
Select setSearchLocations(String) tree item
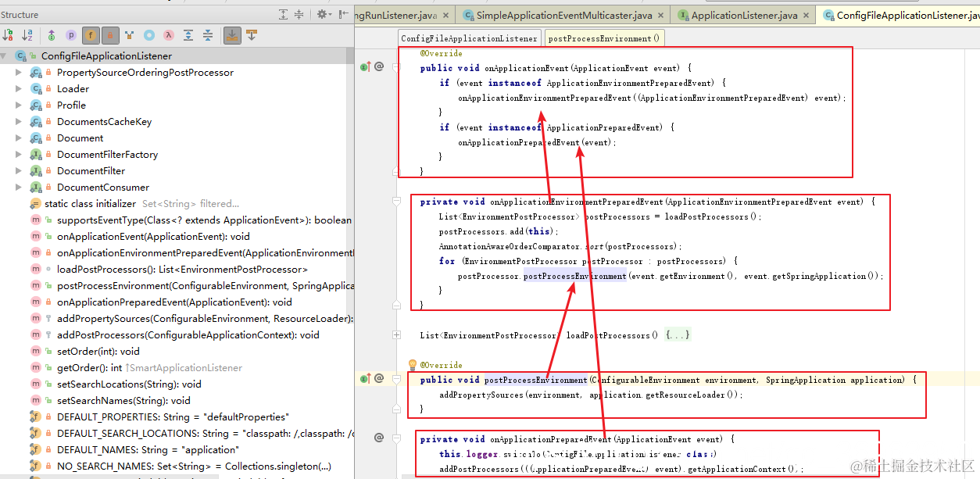pyautogui.click(x=129, y=384)
